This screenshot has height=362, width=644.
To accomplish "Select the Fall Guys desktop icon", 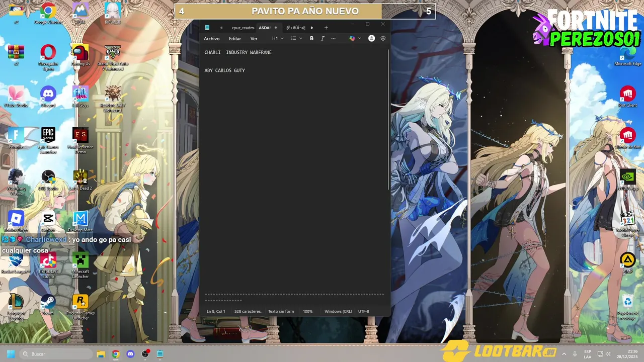I will tap(80, 97).
